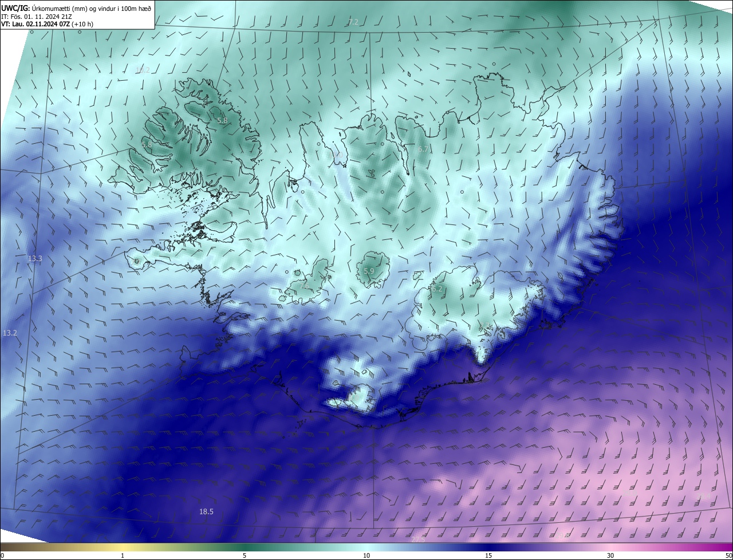Click the 7.2 value label by the top edge
Viewport: 733px width, 560px height.
point(353,22)
